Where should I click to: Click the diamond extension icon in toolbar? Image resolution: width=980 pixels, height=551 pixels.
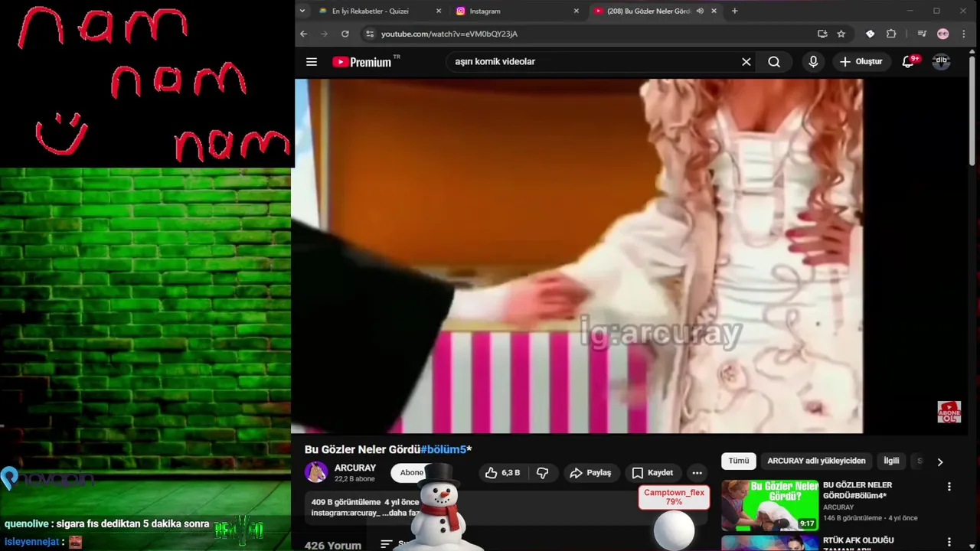[x=871, y=34]
